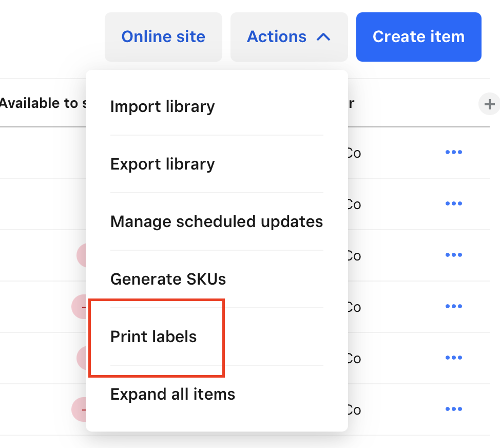Select Import library from the menu
The width and height of the screenshot is (500, 448).
tap(162, 107)
